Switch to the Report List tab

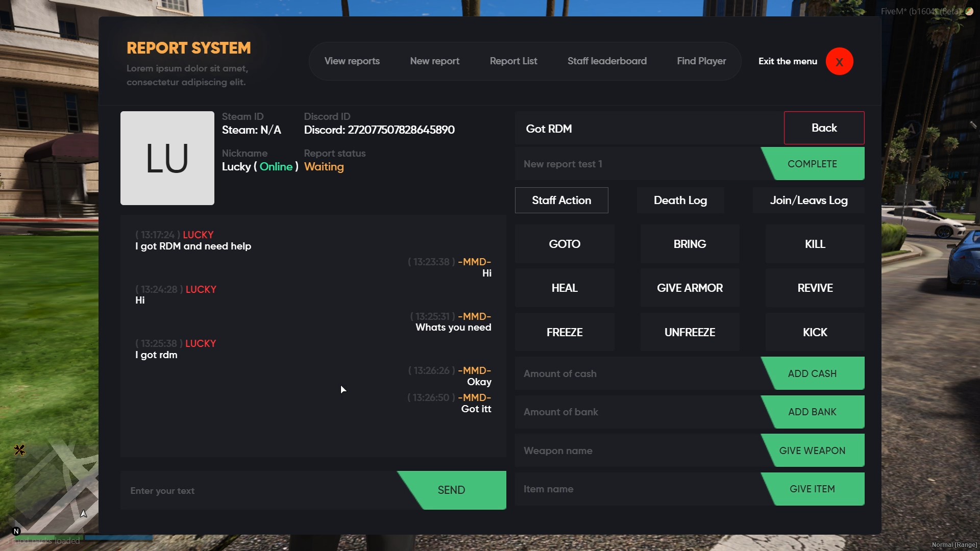(513, 61)
